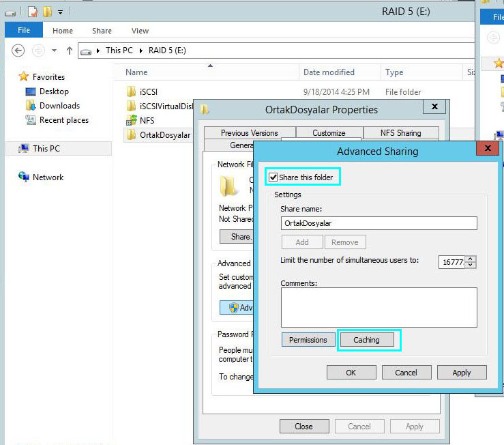Open Downloads in the Favorites list
Screen dimensions: 504x445
59,106
